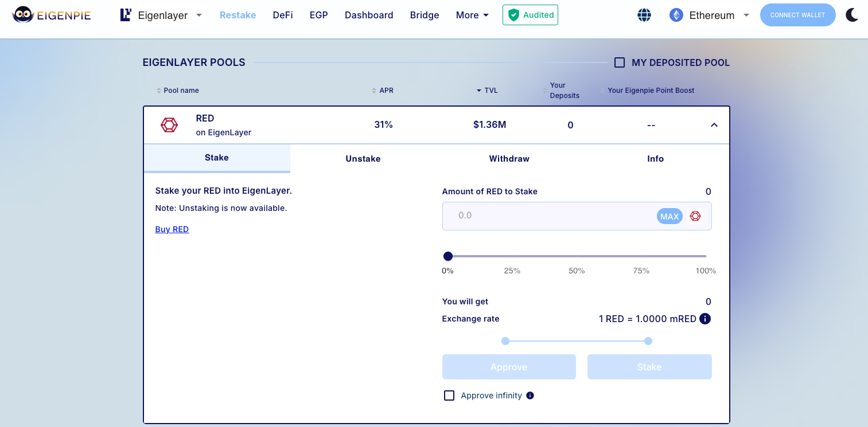Click the RED stake amount input field
The image size is (868, 427).
(548, 216)
